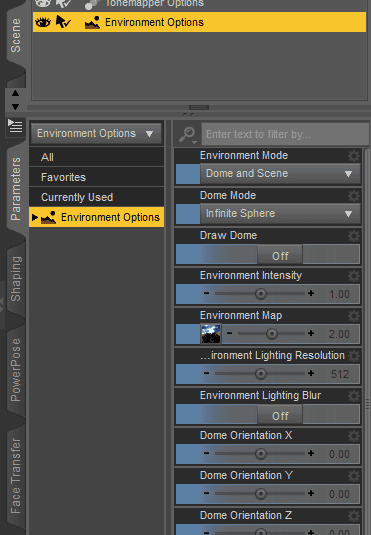The height and width of the screenshot is (535, 371).
Task: Open Dome Orientation X settings gear
Action: click(x=354, y=436)
